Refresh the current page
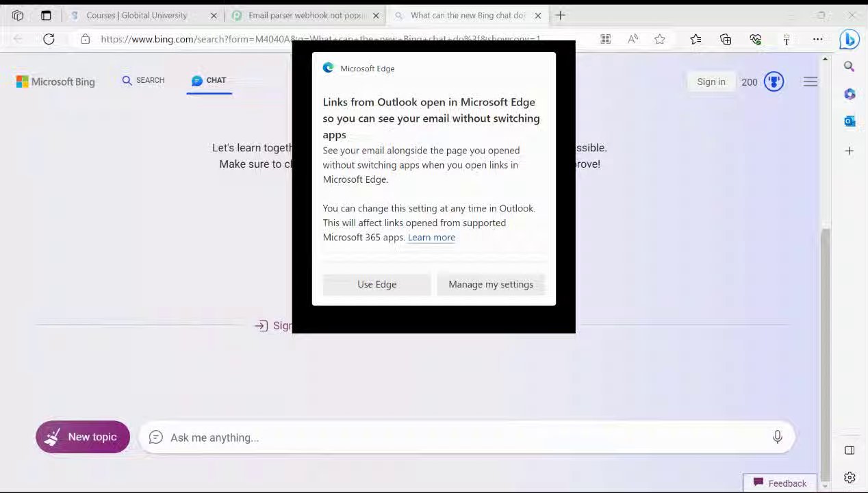868x493 pixels. click(49, 39)
